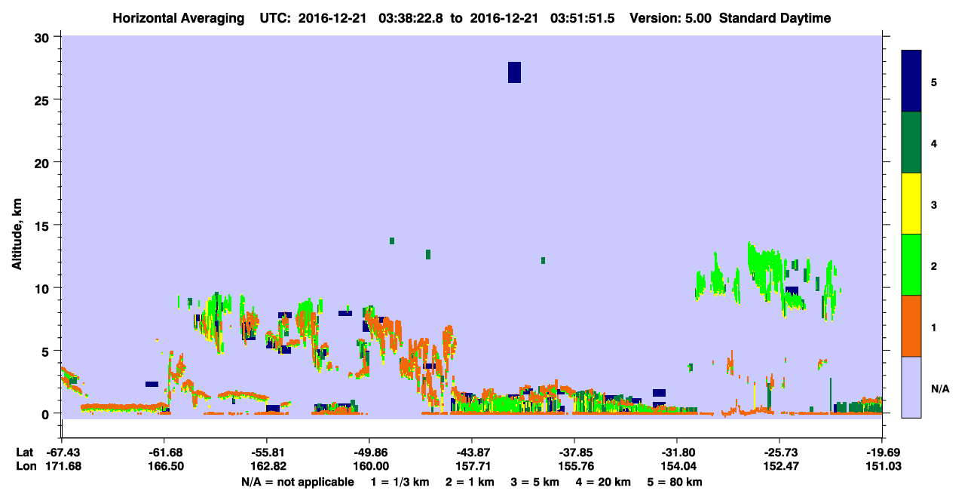Click the latitude value -19.69

tap(882, 452)
